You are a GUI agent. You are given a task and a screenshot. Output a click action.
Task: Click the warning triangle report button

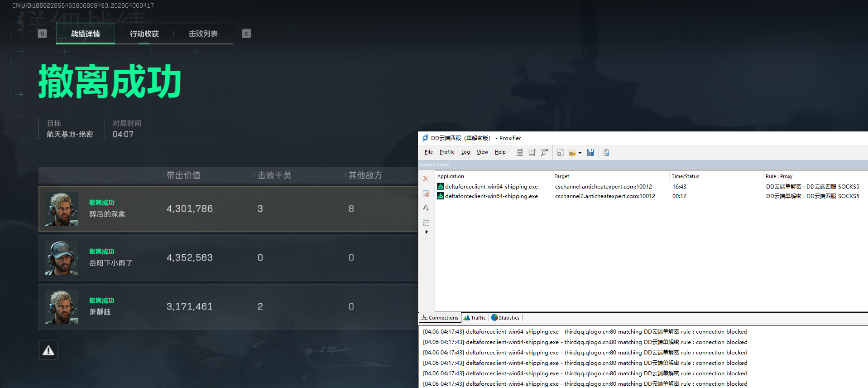pyautogui.click(x=48, y=350)
